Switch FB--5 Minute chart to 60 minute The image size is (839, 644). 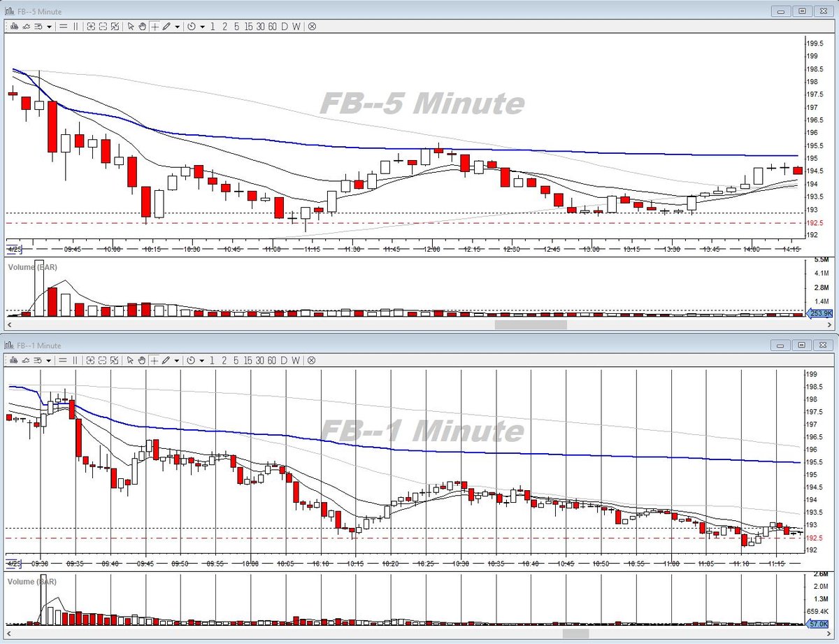coord(273,27)
